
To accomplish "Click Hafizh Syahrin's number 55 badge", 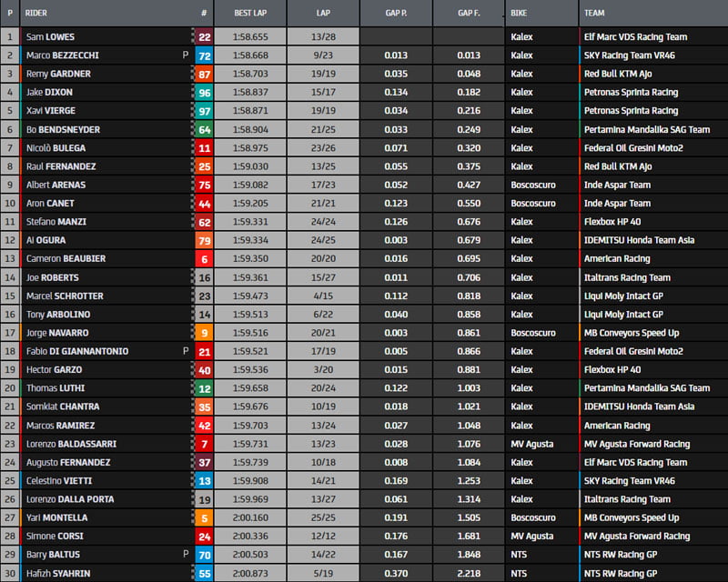I will 204,573.
